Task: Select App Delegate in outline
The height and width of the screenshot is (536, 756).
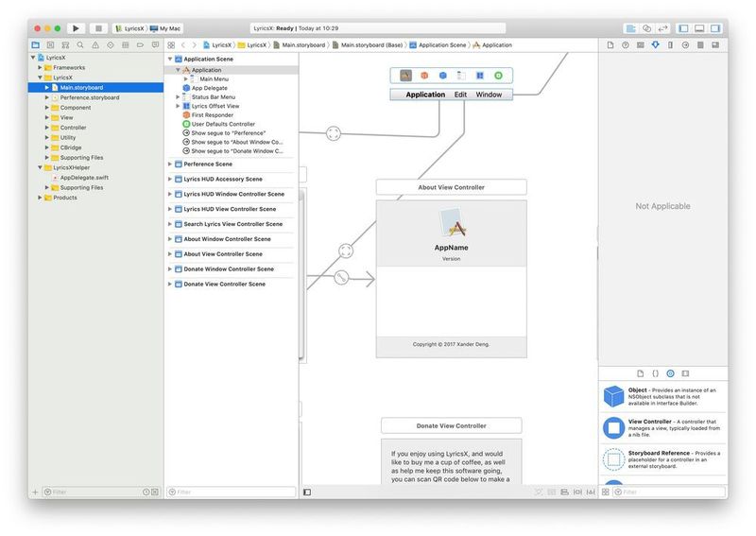Action: (209, 88)
